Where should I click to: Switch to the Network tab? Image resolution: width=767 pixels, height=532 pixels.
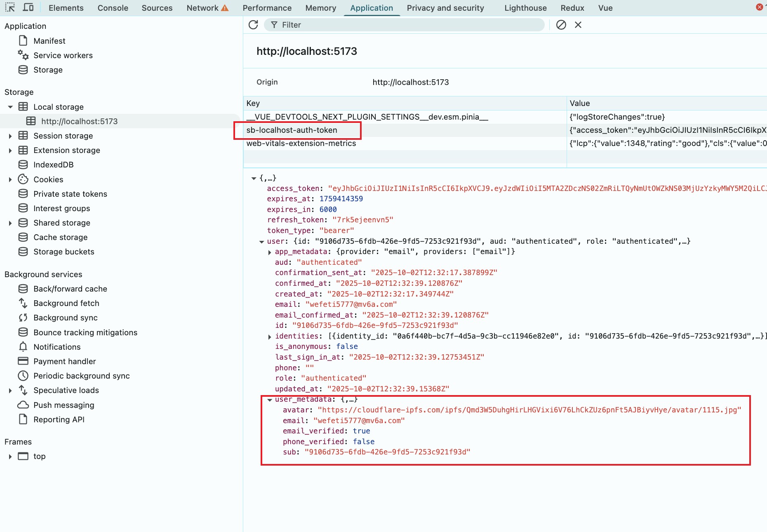(x=202, y=8)
